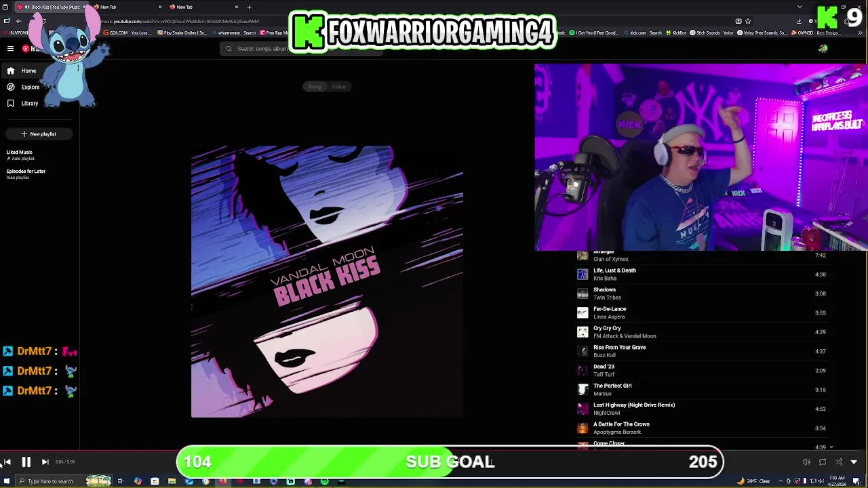Play Rise From Your Grave track
The width and height of the screenshot is (868, 488).
(702, 351)
